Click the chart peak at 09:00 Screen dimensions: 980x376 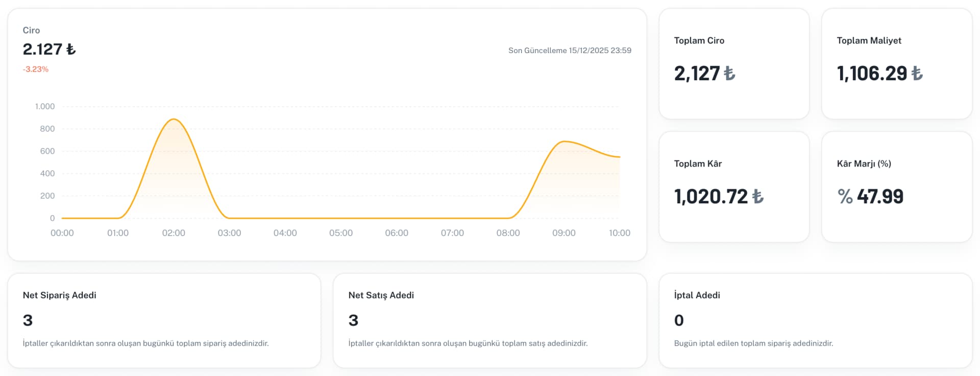563,142
